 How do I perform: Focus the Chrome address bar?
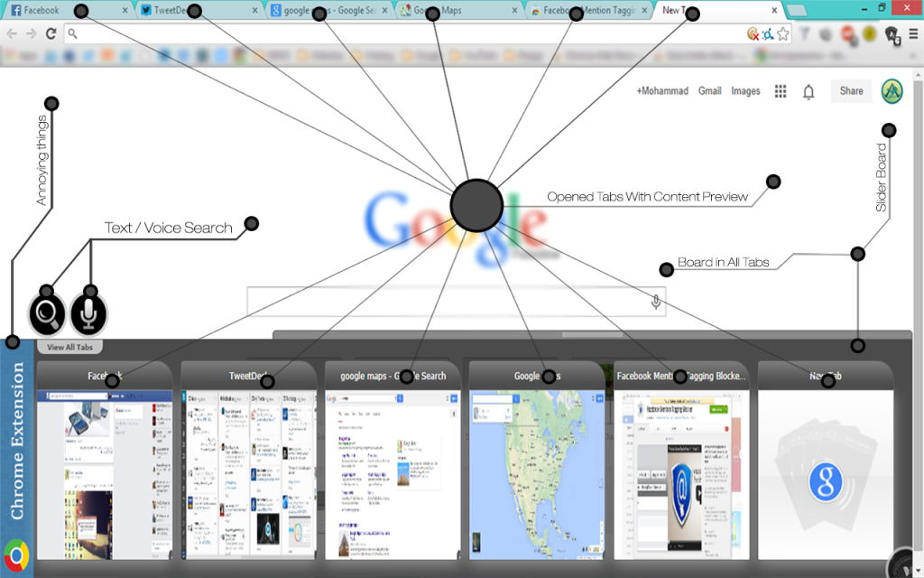click(407, 33)
